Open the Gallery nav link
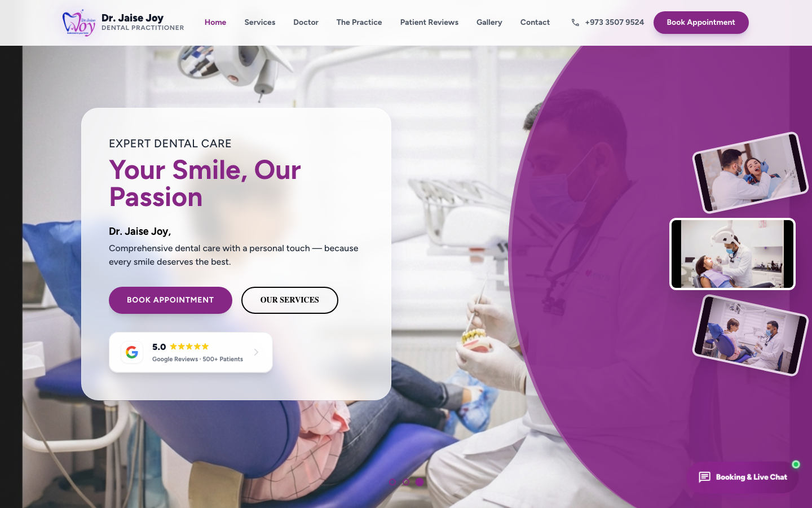Image resolution: width=812 pixels, height=508 pixels. (x=489, y=23)
